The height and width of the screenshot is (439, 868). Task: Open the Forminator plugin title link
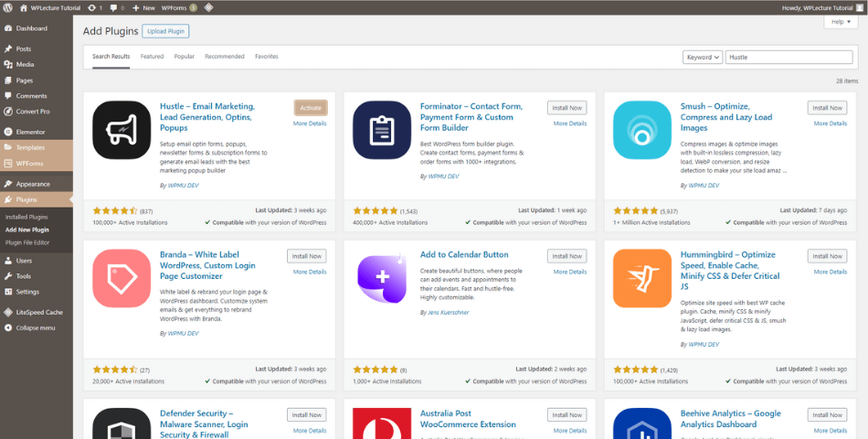471,117
